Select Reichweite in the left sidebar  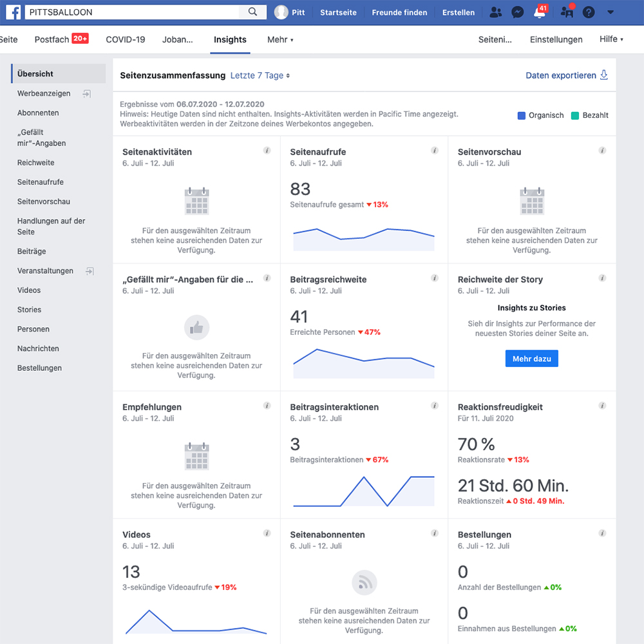[36, 163]
